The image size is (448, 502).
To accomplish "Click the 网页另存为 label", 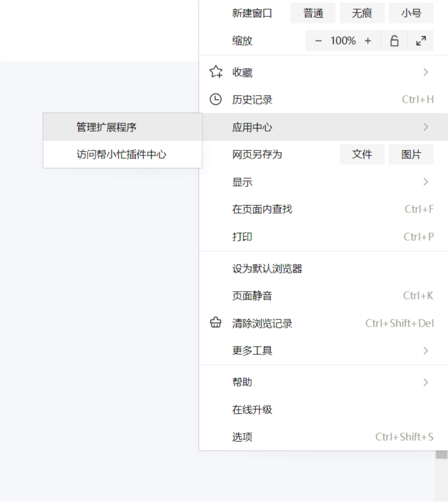I will (x=257, y=154).
